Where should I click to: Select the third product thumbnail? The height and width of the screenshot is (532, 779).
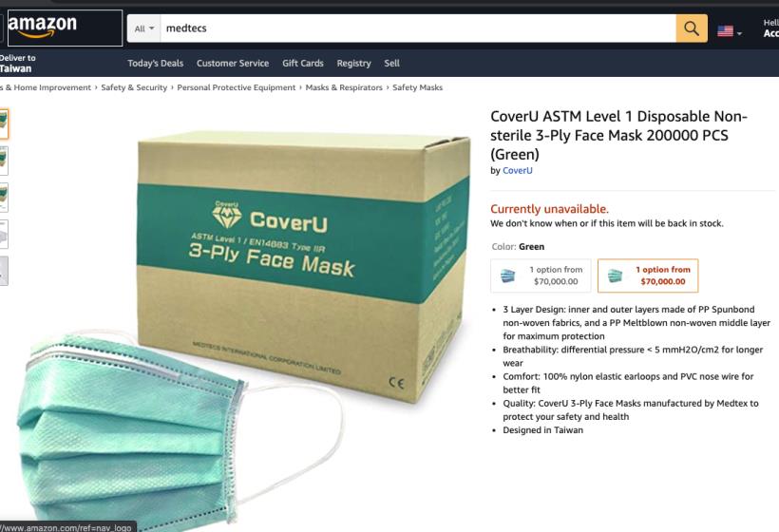[x=4, y=198]
